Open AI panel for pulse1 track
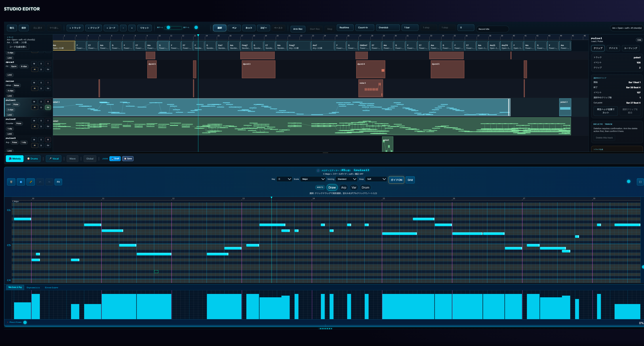 (35, 107)
